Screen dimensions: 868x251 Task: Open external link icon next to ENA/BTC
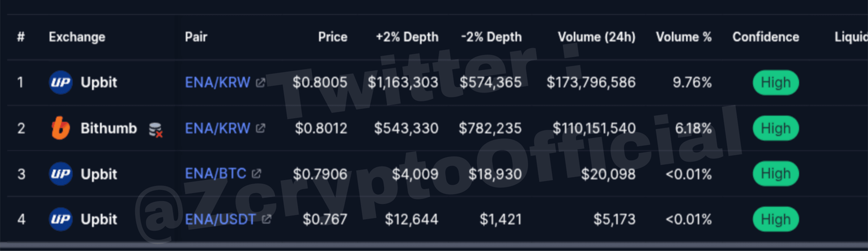coord(256,174)
